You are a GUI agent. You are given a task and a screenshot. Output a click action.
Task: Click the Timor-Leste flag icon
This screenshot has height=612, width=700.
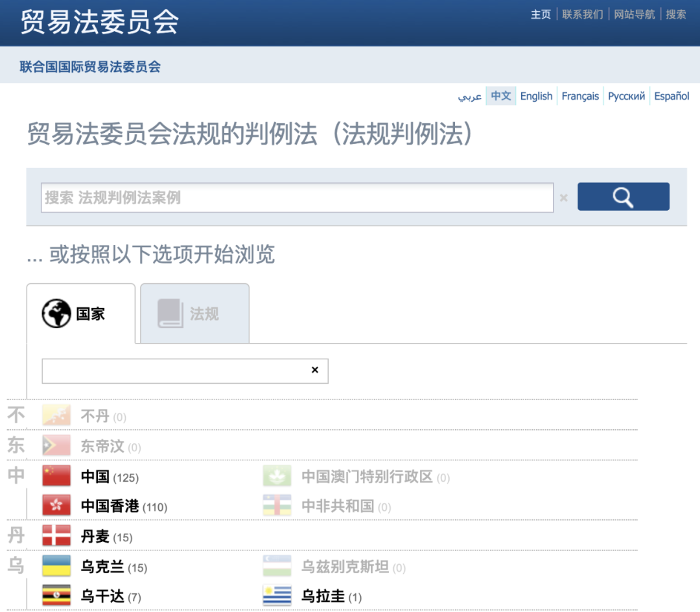56,445
